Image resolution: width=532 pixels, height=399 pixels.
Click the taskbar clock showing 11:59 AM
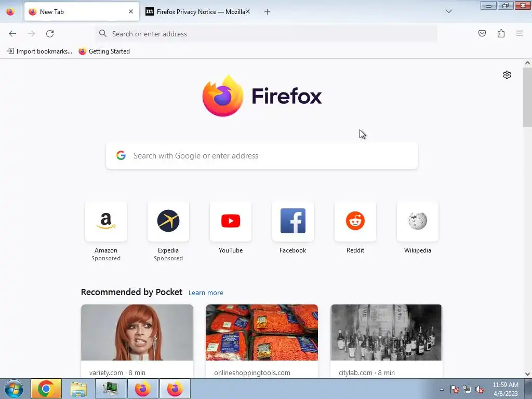click(505, 389)
